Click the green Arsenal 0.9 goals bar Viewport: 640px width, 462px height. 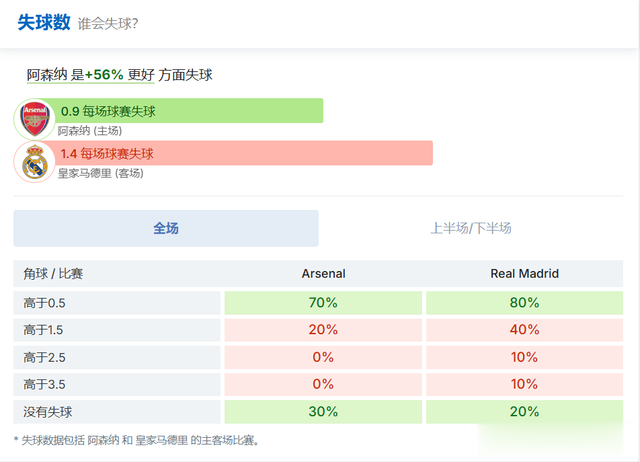[190, 111]
